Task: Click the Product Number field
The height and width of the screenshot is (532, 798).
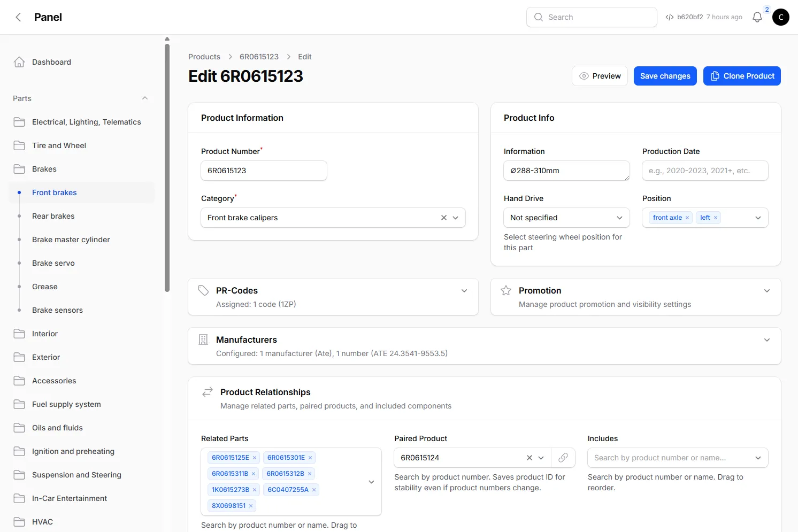Action: (264, 171)
